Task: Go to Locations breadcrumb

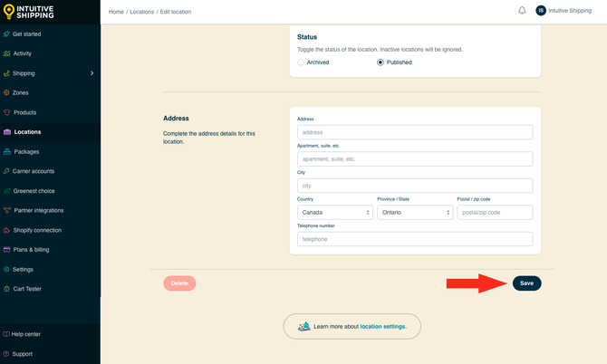Action: [141, 12]
